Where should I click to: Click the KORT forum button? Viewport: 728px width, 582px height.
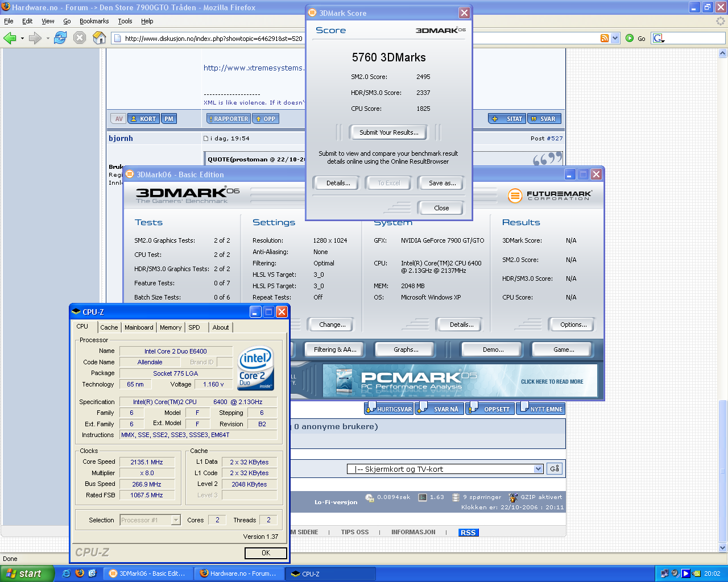tap(143, 119)
